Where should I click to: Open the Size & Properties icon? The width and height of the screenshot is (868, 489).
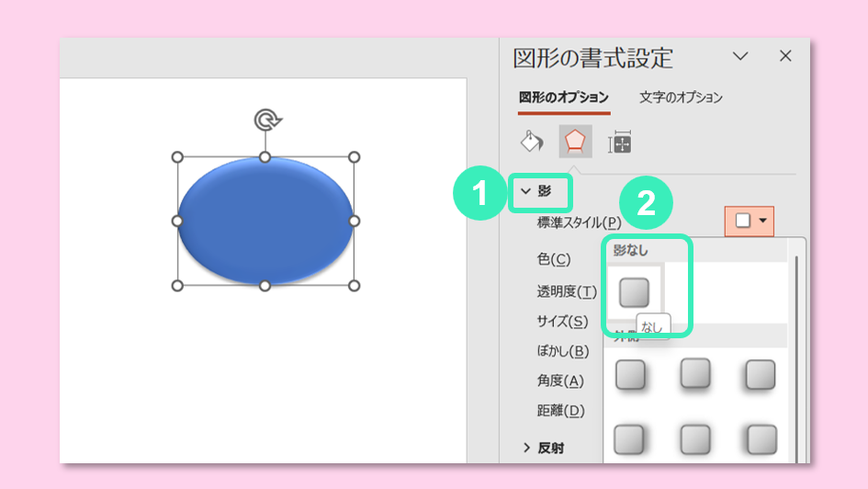[620, 142]
